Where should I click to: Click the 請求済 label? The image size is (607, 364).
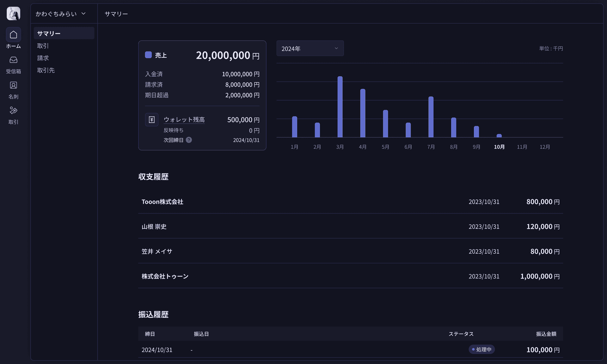coord(154,85)
